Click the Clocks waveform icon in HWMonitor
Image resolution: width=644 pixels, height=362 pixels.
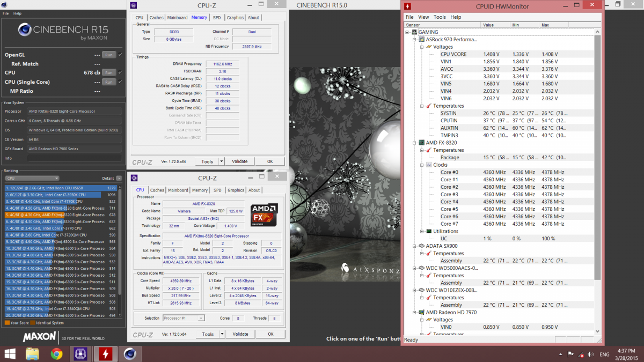pos(429,165)
